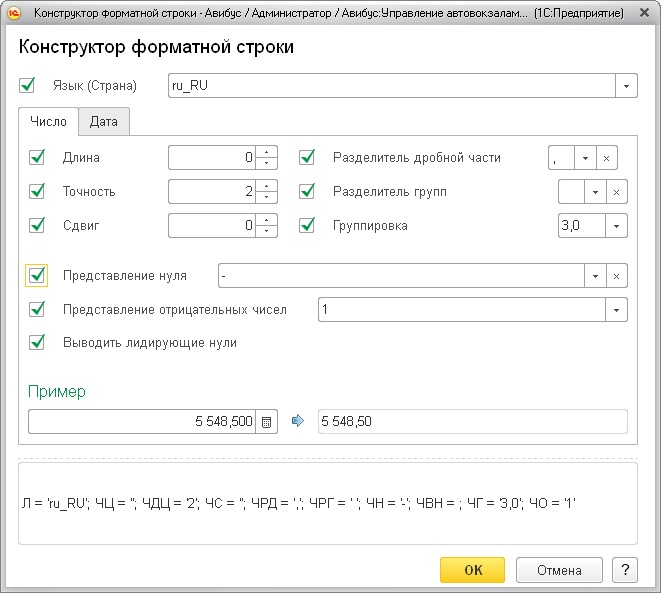Open decimal separator dropdown arrow

pos(585,158)
